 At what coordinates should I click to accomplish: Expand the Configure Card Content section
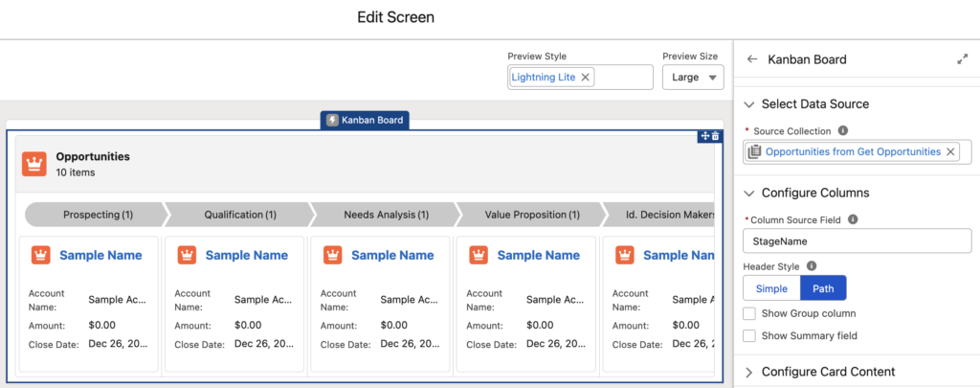point(748,372)
